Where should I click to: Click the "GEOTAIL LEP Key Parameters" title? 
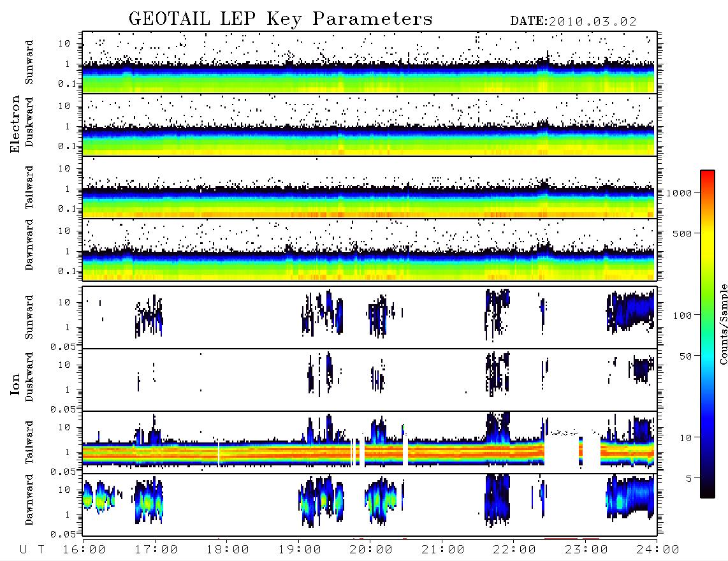tap(280, 19)
